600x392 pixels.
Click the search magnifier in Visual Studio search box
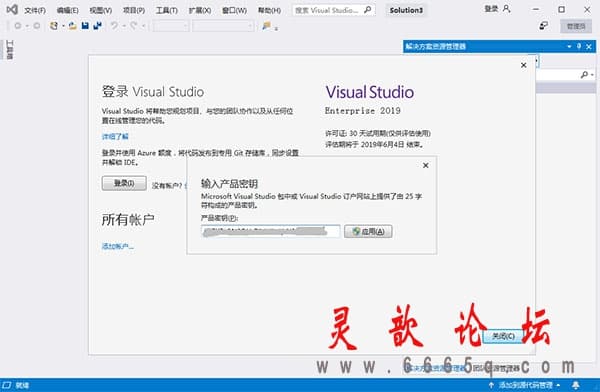tap(367, 10)
